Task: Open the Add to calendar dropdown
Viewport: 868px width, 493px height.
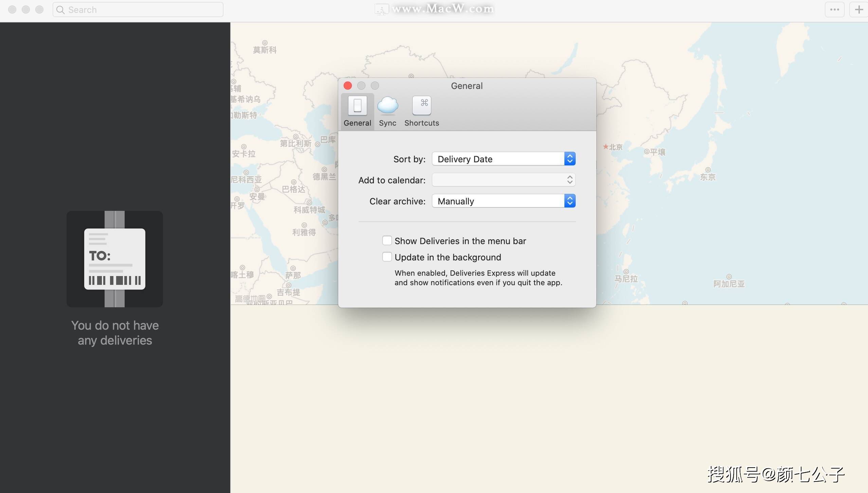Action: tap(504, 180)
